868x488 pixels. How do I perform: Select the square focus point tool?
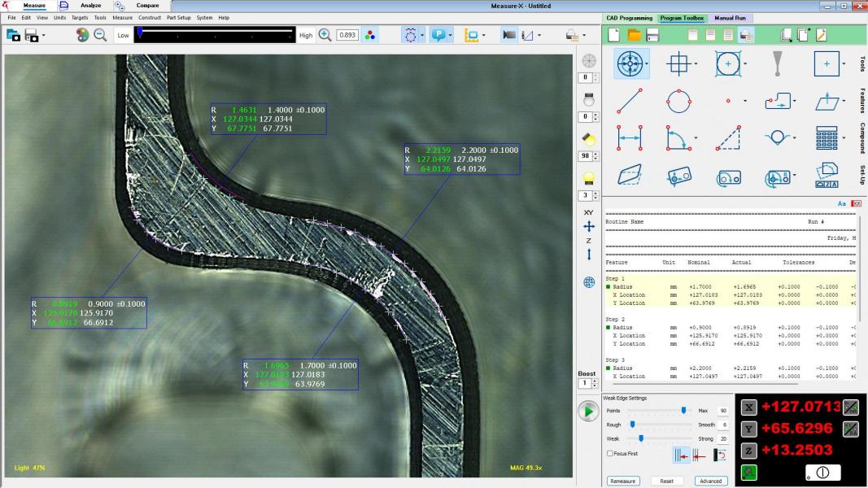click(x=827, y=63)
